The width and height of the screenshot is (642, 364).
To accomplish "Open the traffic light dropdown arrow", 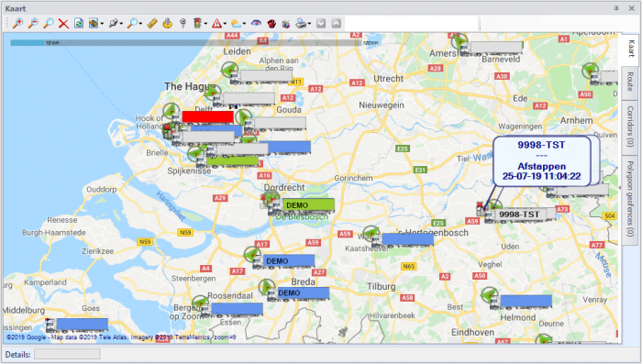I will click(205, 24).
